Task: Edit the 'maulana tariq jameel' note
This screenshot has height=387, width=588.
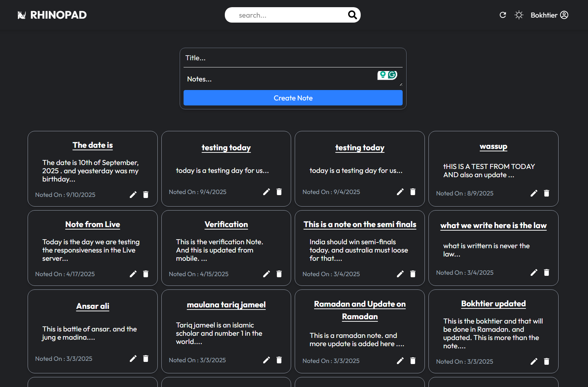Action: tap(266, 360)
